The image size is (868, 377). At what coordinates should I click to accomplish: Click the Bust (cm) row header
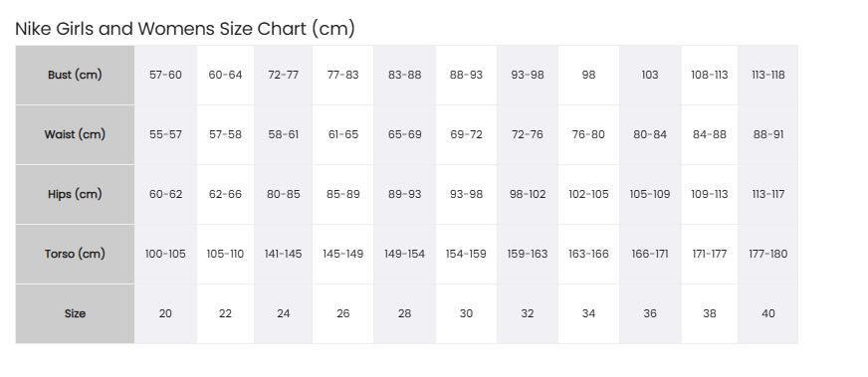(75, 75)
